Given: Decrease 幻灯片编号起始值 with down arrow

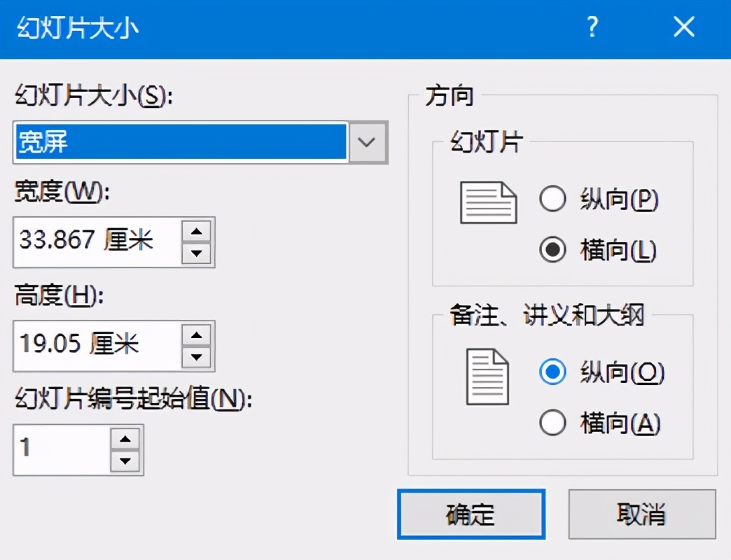Looking at the screenshot, I should pyautogui.click(x=126, y=461).
